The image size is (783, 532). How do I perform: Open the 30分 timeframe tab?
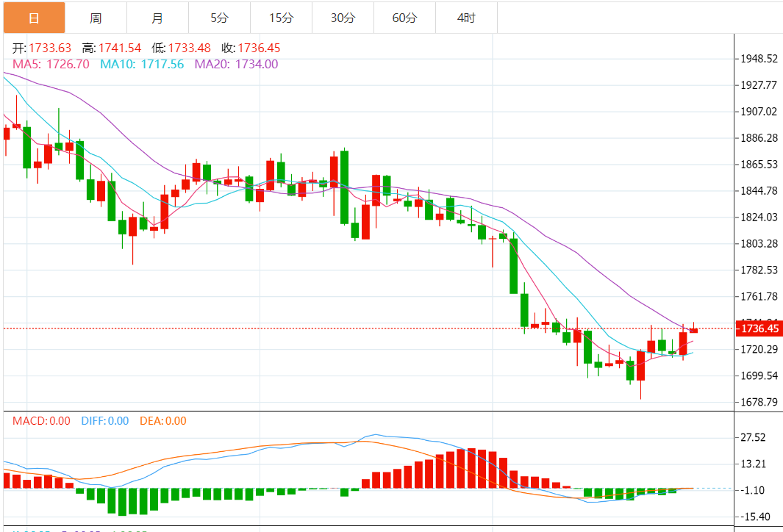[343, 18]
